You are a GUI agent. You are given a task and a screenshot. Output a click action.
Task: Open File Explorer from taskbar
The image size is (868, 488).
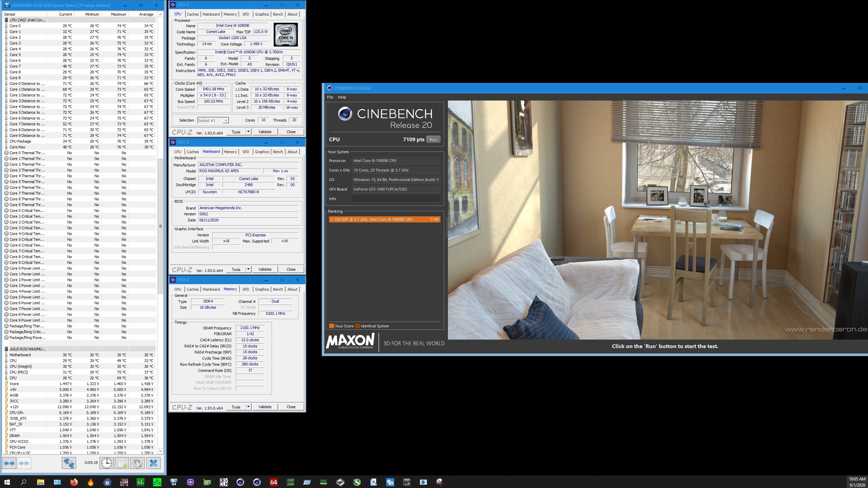[40, 482]
